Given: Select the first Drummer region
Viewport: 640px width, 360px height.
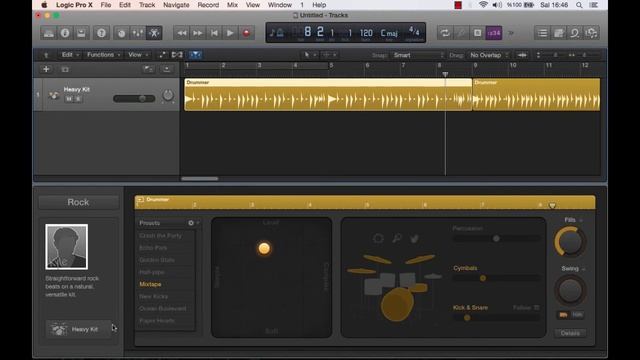Looking at the screenshot, I should pos(328,95).
